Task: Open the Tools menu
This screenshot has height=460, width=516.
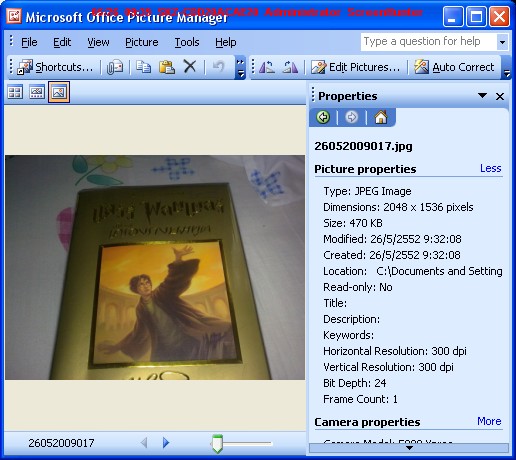Action: tap(187, 42)
